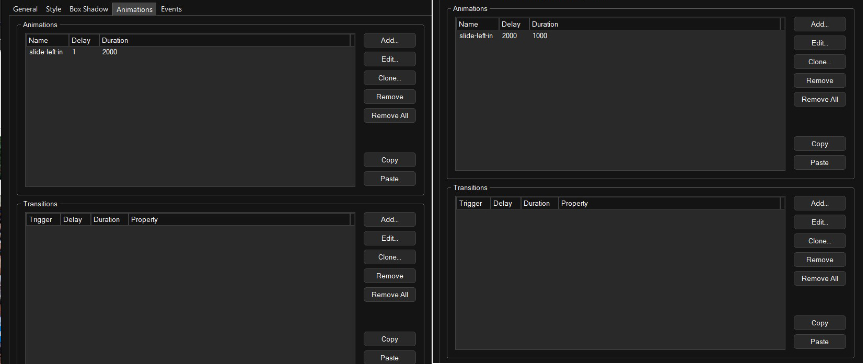Click the Animations tab
The image size is (868, 364).
coord(134,9)
